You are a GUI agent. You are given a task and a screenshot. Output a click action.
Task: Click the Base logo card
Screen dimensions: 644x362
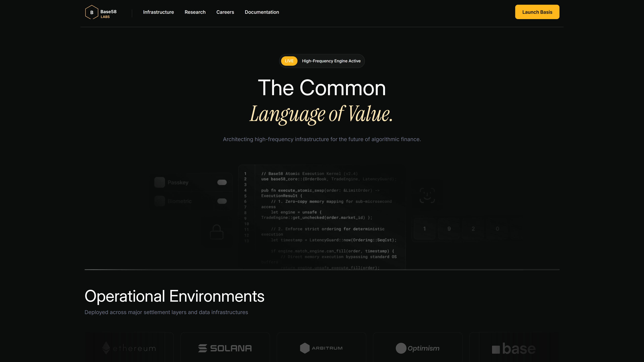[x=514, y=347]
